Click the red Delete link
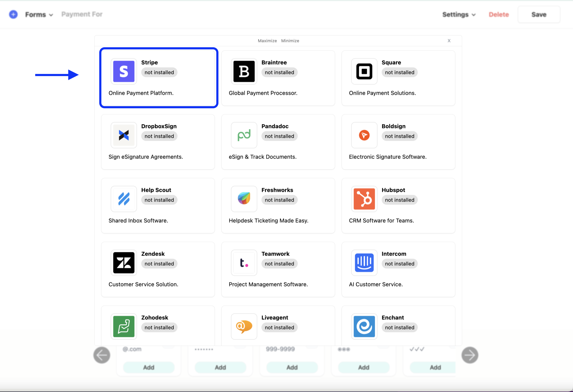This screenshot has width=573, height=392. click(499, 15)
